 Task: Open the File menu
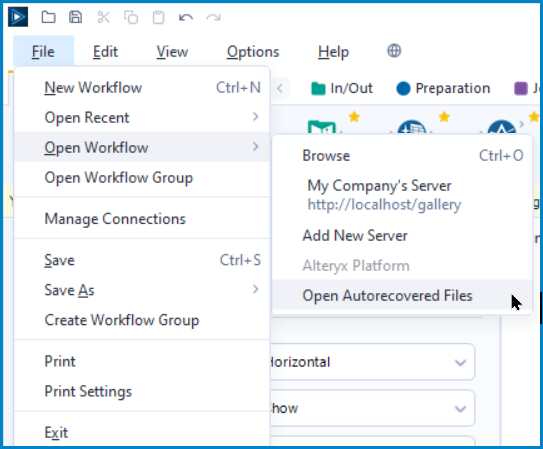coord(43,52)
